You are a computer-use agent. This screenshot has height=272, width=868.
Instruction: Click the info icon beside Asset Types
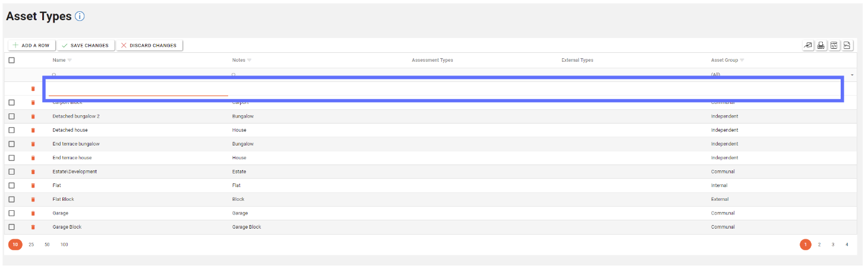pos(80,17)
